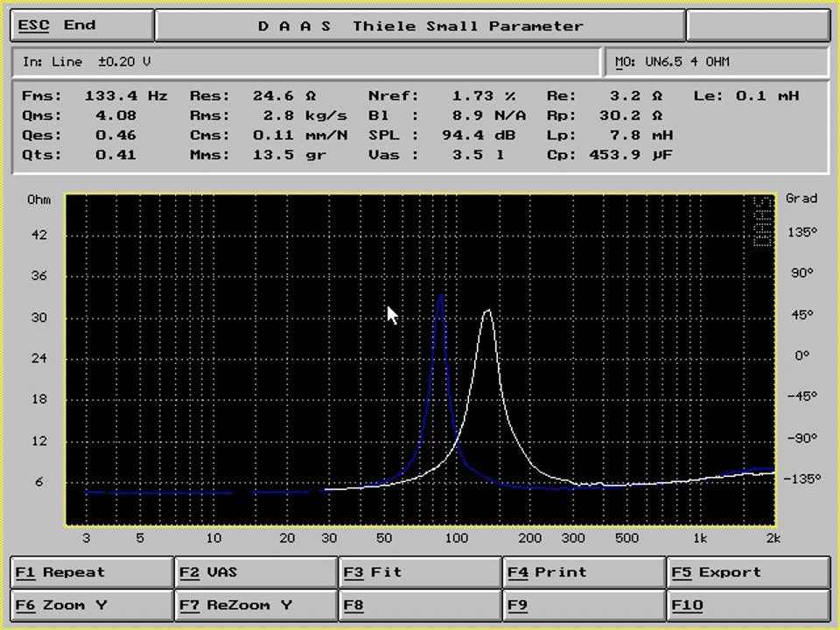Click the empty F9 function key

[x=583, y=605]
